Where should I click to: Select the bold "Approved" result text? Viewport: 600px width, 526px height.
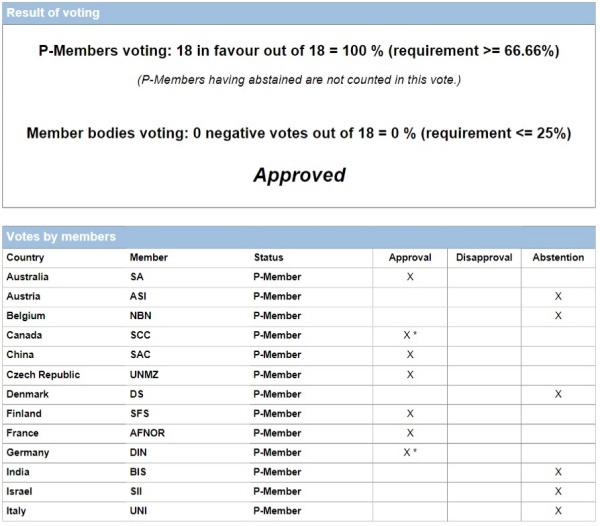click(x=299, y=175)
